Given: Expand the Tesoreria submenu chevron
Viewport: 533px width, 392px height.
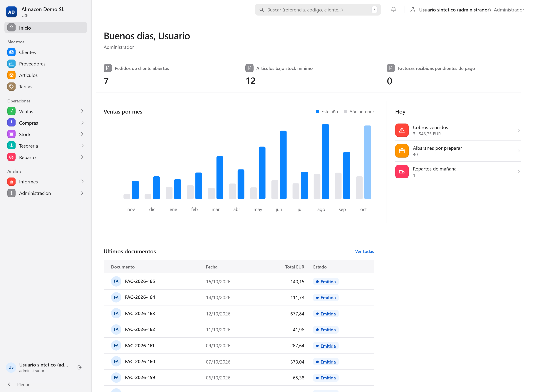Looking at the screenshot, I should [x=82, y=146].
